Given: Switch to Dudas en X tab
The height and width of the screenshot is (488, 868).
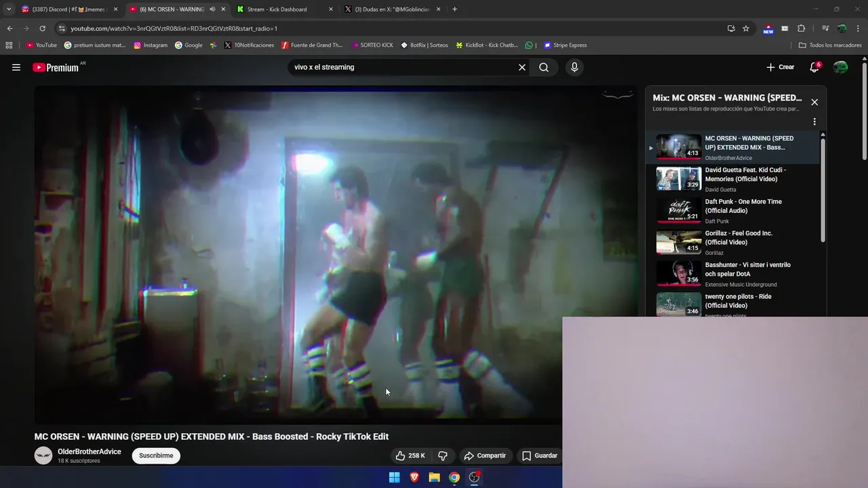Looking at the screenshot, I should coord(392,9).
